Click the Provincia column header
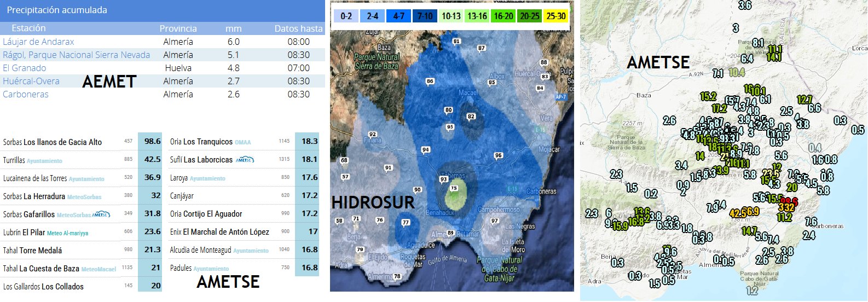This screenshot has height=302, width=868. point(178,28)
